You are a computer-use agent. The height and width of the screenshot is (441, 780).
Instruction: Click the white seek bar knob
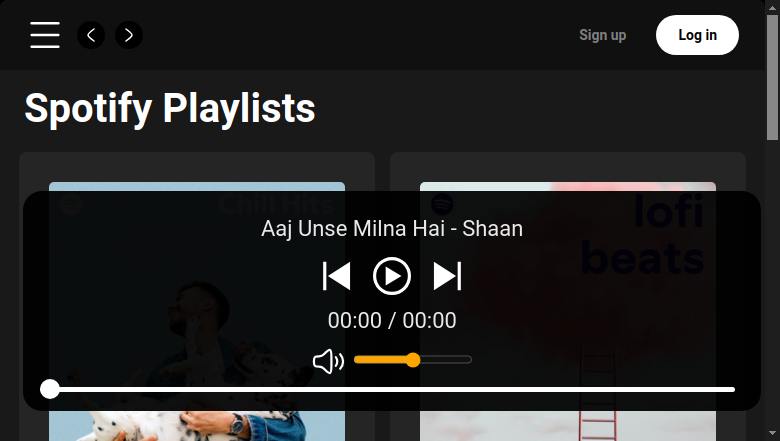[x=50, y=389]
